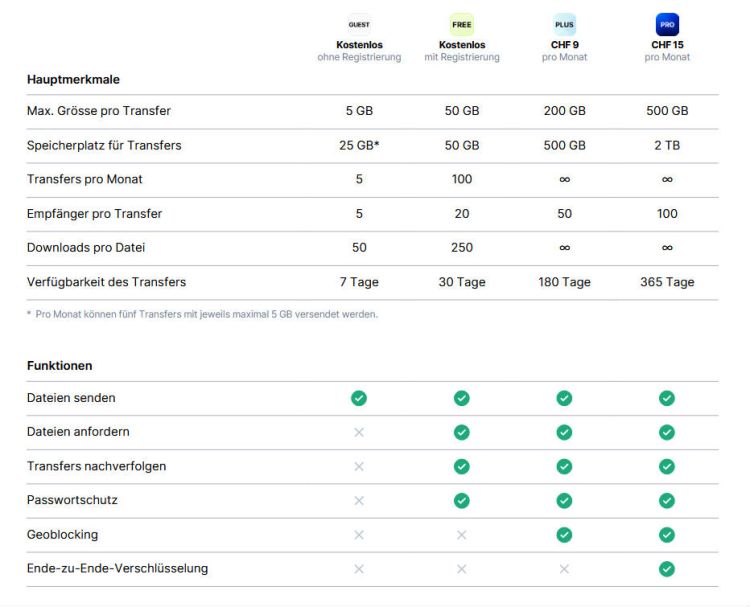
Task: Click PLUS checkmark in Geoblocking row
Action: 564,535
